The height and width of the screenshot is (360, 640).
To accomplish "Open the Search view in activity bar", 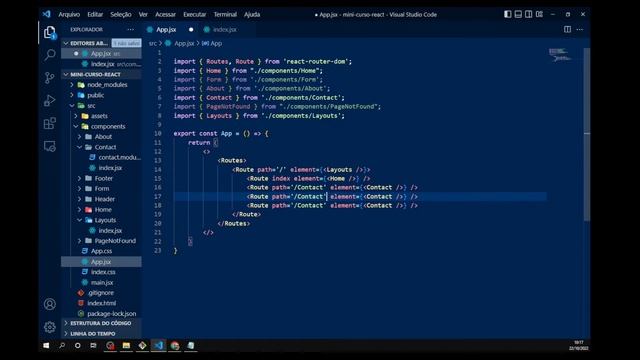I will tap(50, 55).
